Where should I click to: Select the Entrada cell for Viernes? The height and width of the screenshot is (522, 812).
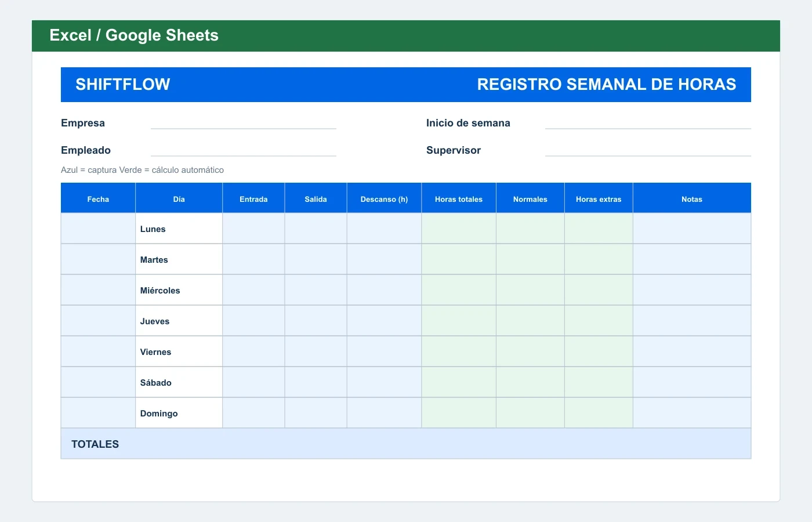[x=253, y=351]
